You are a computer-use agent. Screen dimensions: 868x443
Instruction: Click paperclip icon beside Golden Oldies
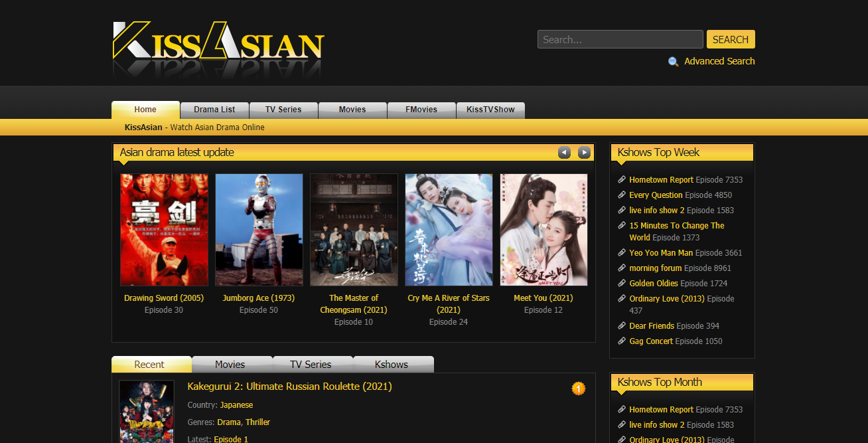622,284
